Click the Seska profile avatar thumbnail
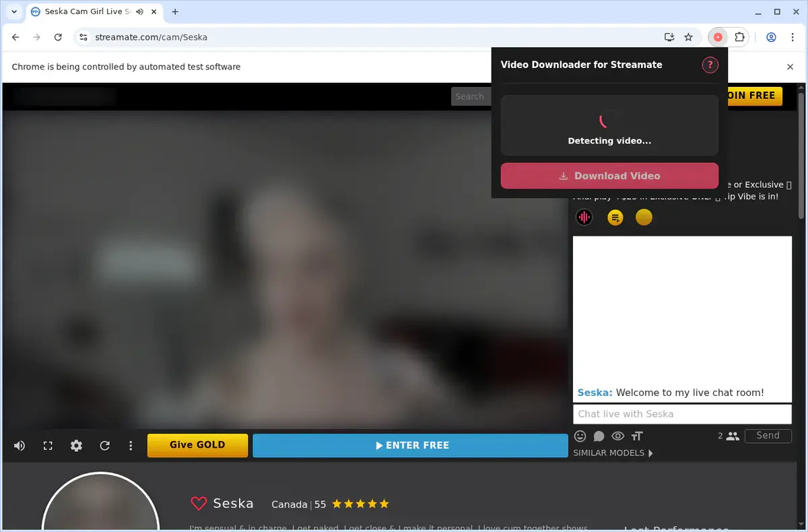808x532 pixels. (x=100, y=502)
